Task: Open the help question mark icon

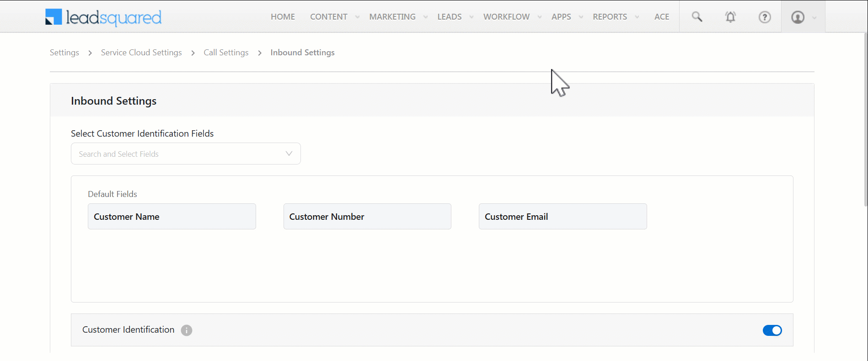Action: tap(765, 17)
